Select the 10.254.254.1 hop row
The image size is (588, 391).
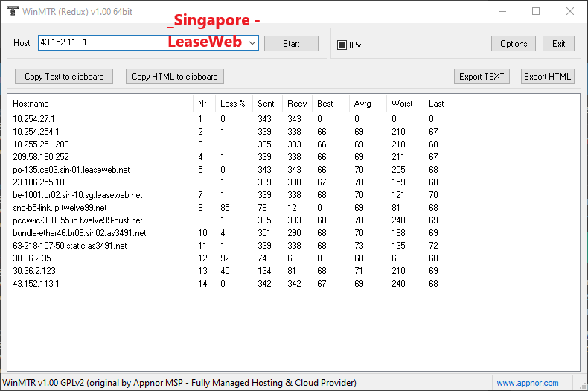pyautogui.click(x=234, y=132)
